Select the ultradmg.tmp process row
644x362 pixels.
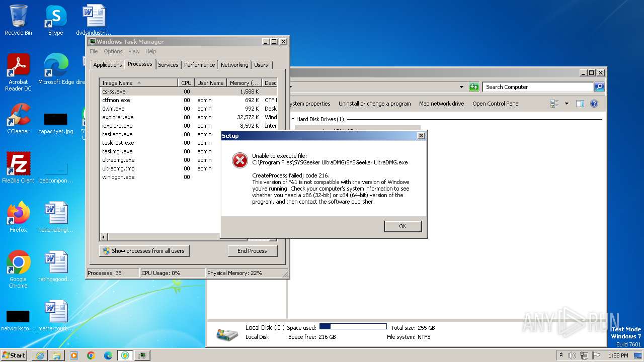pyautogui.click(x=160, y=168)
